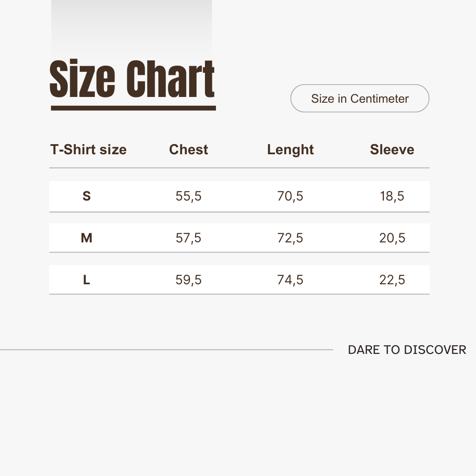Click the Sleeve column header
The width and height of the screenshot is (476, 476).
(392, 150)
